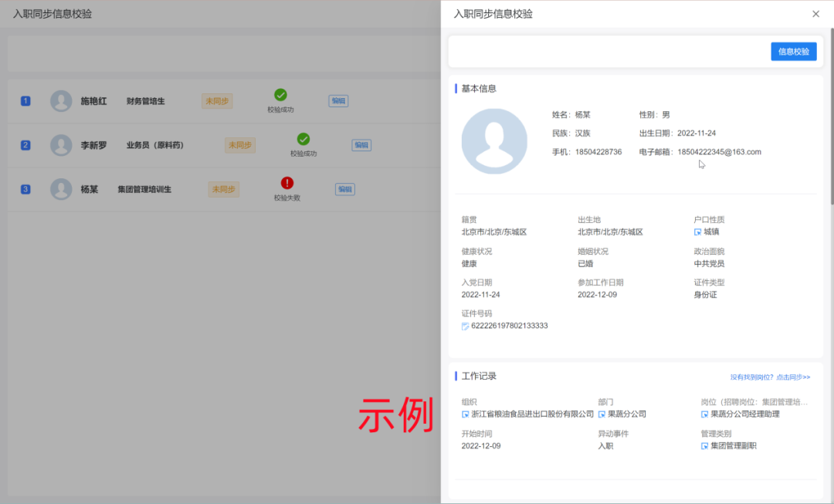Click 李新罗's avatar in the list
The image size is (834, 504).
pos(61,145)
